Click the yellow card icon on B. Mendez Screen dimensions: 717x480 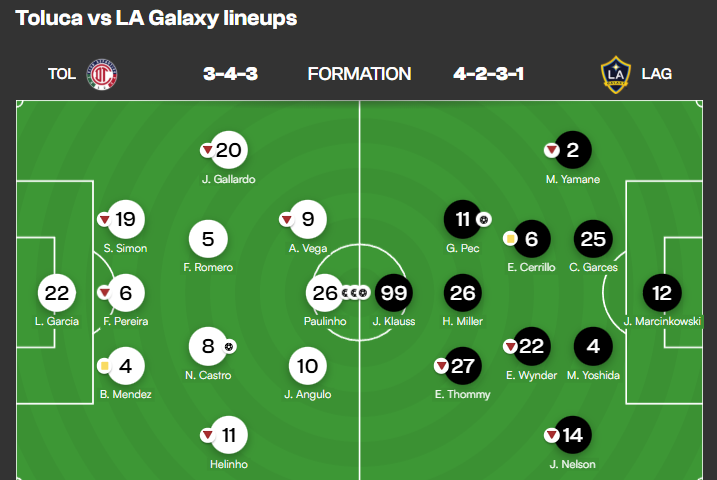coord(104,366)
